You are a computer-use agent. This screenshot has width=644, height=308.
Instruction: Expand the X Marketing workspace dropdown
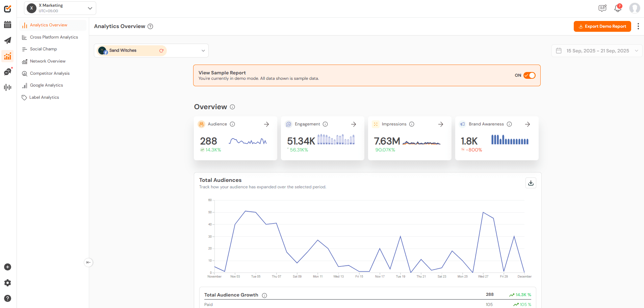click(x=89, y=8)
